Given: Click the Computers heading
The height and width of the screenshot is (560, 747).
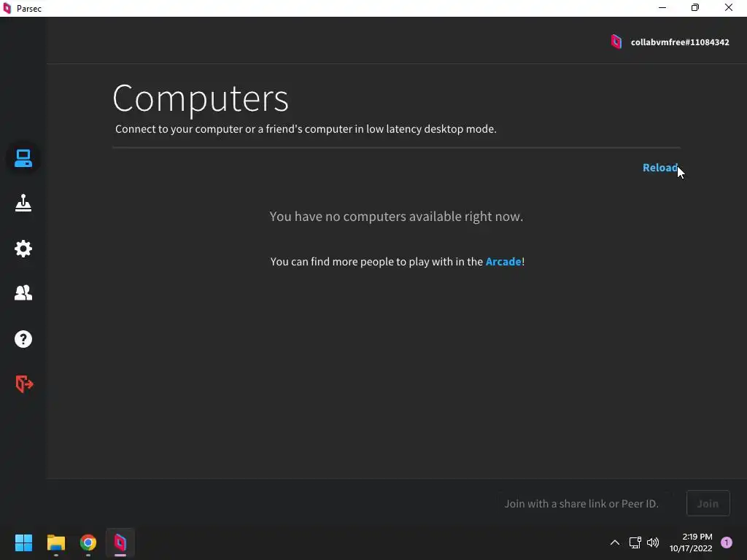Looking at the screenshot, I should click(x=201, y=98).
